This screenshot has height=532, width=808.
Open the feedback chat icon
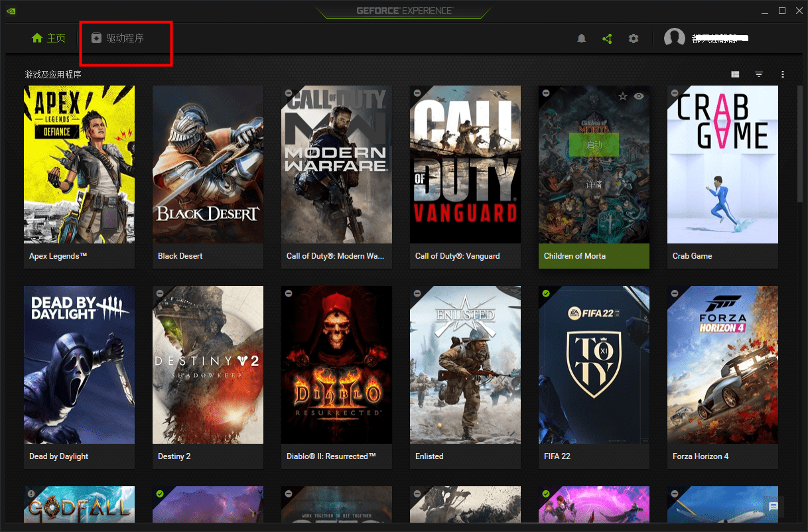pyautogui.click(x=774, y=506)
